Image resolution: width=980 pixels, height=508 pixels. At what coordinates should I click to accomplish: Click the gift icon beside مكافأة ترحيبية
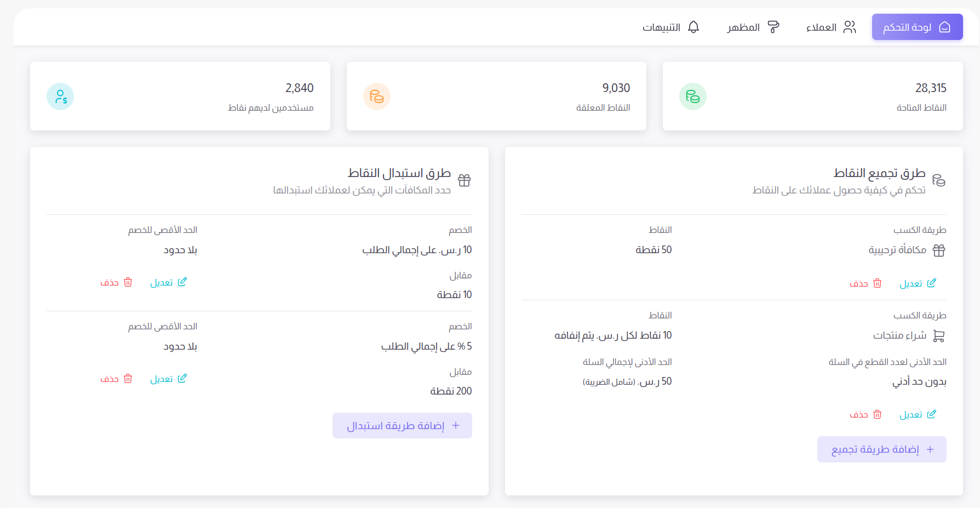[x=939, y=250]
